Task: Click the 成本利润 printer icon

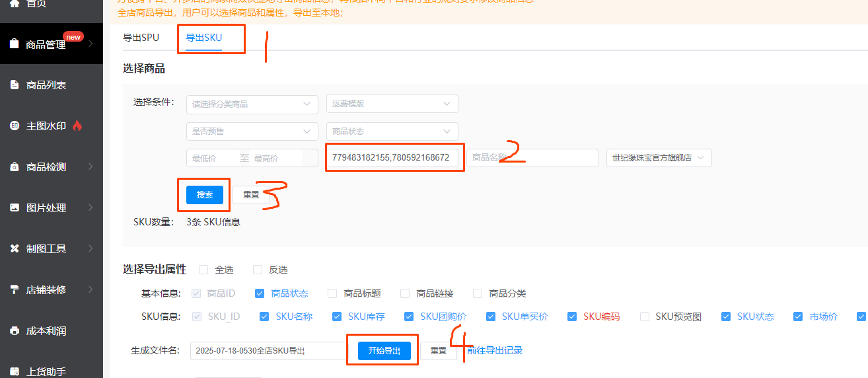Action: 15,330
